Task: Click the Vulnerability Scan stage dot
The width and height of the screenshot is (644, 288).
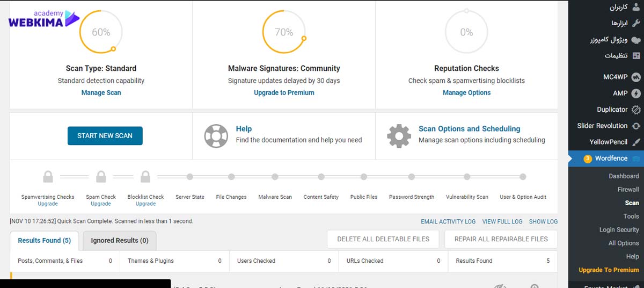Action: coord(467,177)
